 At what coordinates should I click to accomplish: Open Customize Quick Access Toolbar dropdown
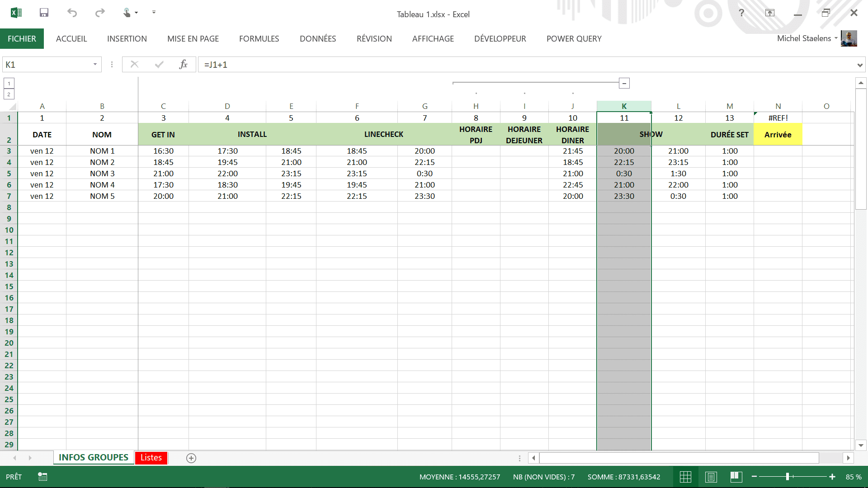coord(154,12)
